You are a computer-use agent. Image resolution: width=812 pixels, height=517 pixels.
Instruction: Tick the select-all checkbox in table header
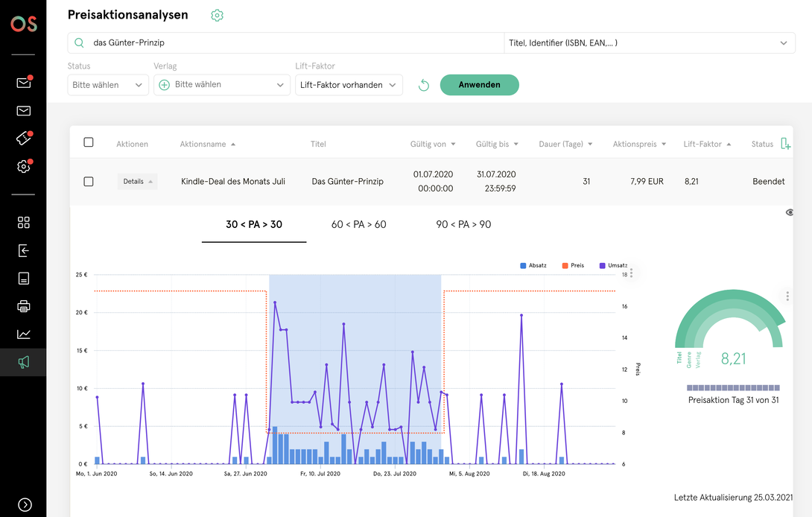tap(89, 142)
